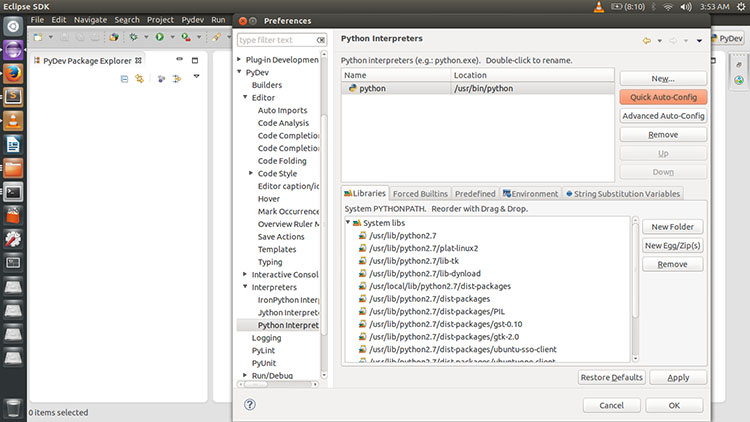750x422 pixels.
Task: Click the Advanced Auto-Config button
Action: pos(663,116)
